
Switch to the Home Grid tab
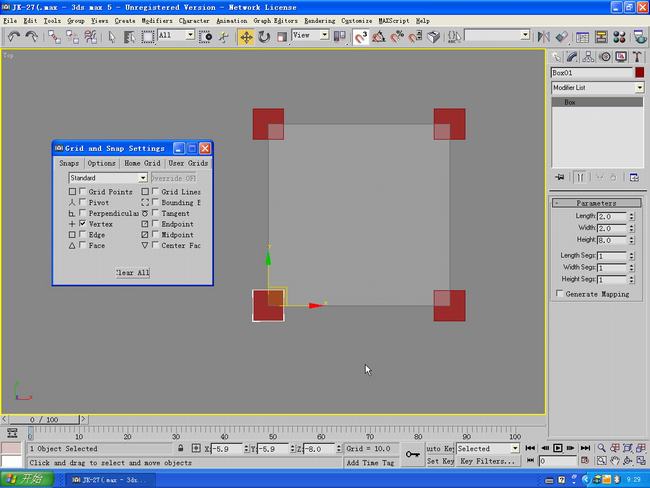click(142, 163)
